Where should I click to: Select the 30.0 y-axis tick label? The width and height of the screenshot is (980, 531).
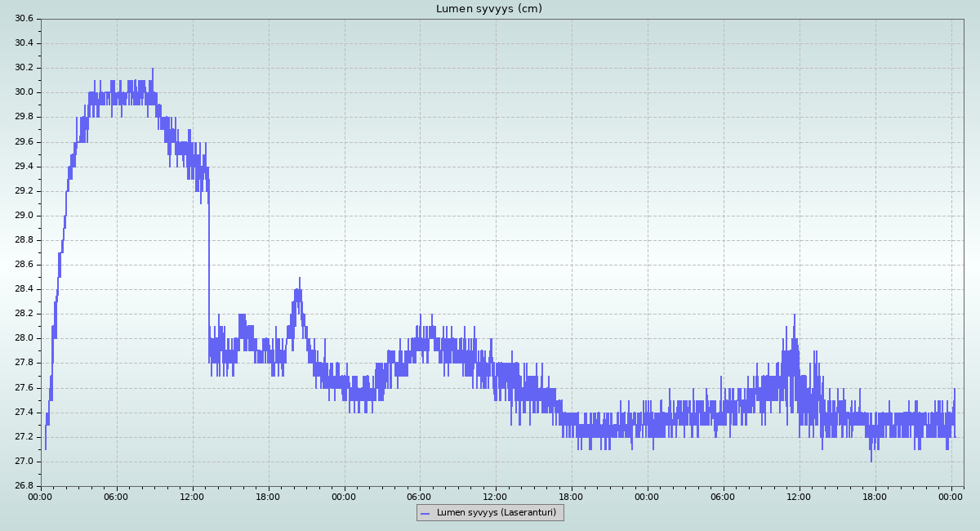click(24, 92)
